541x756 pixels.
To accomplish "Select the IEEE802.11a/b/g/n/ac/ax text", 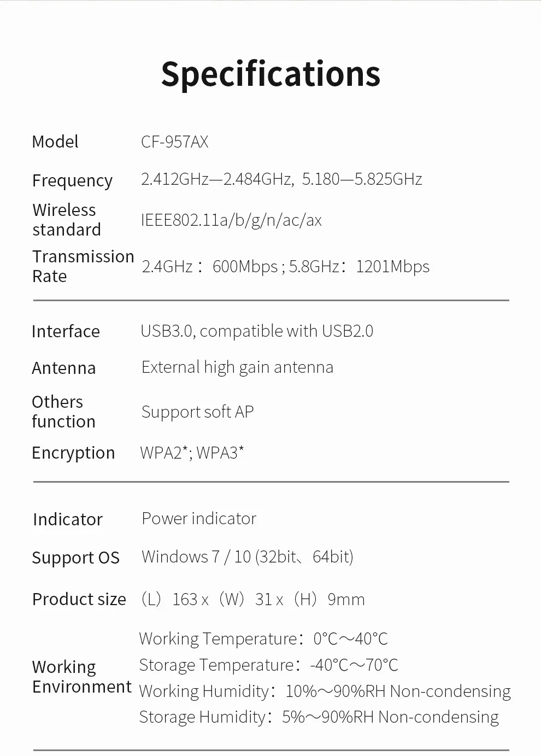I will coord(231,220).
